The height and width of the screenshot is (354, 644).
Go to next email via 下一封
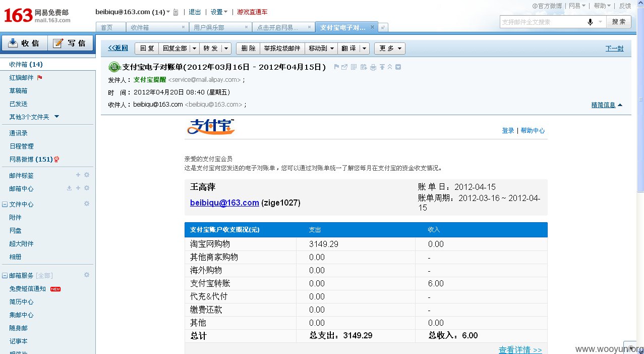(614, 48)
